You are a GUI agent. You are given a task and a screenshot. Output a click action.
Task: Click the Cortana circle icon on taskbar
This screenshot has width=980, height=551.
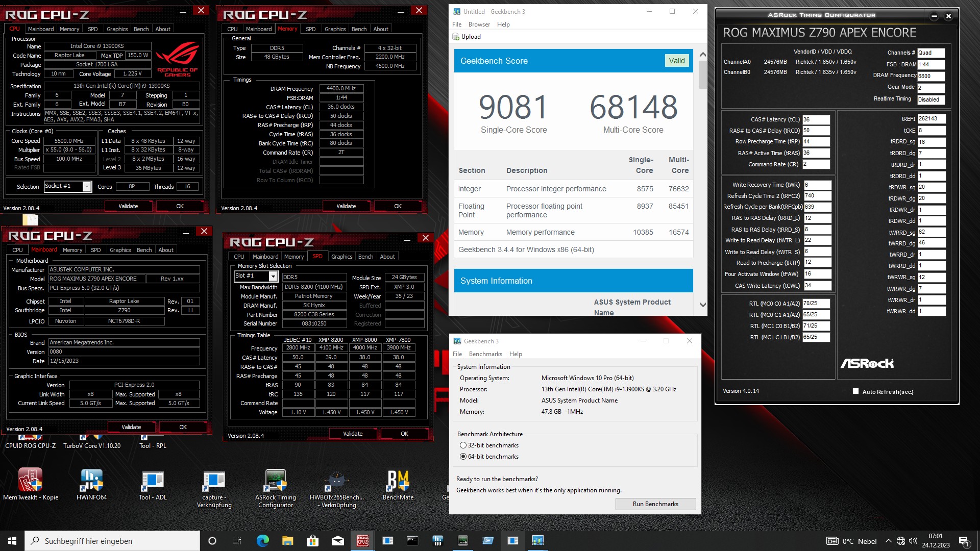[x=212, y=541]
